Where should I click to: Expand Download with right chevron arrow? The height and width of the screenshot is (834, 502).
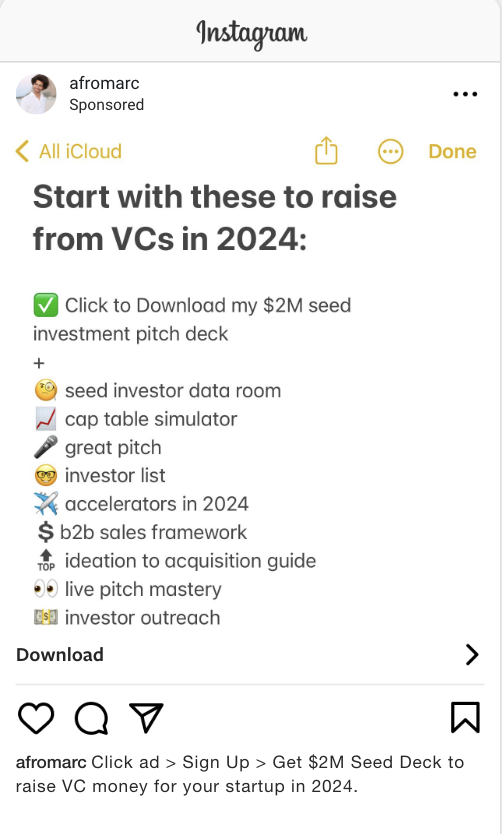click(472, 655)
